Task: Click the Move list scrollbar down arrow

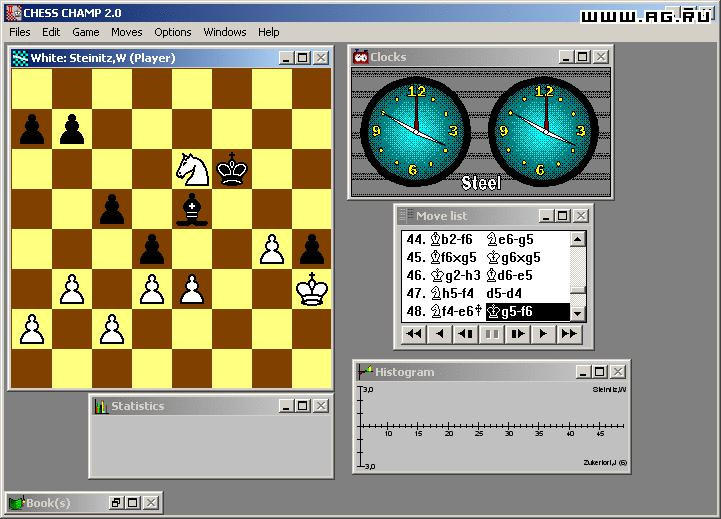Action: tap(578, 314)
